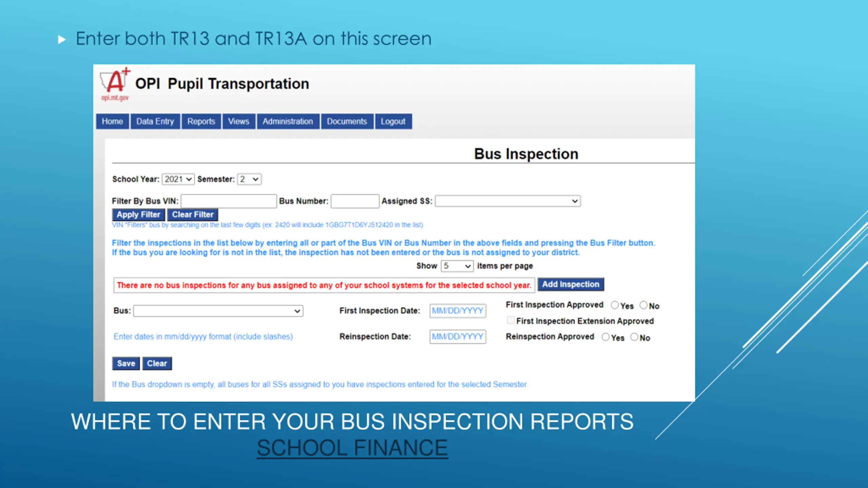Select No for First Inspection Approved
This screenshot has height=488, width=868.
point(643,305)
